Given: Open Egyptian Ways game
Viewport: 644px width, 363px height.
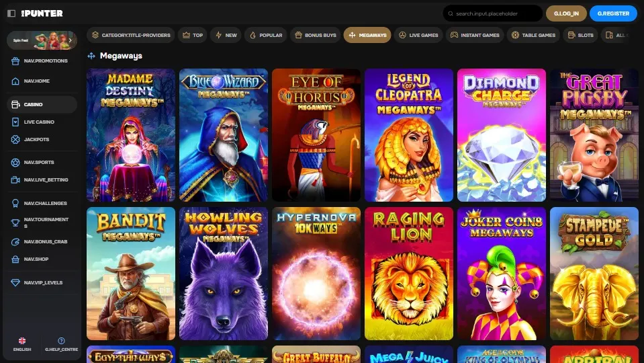Looking at the screenshot, I should 130,354.
